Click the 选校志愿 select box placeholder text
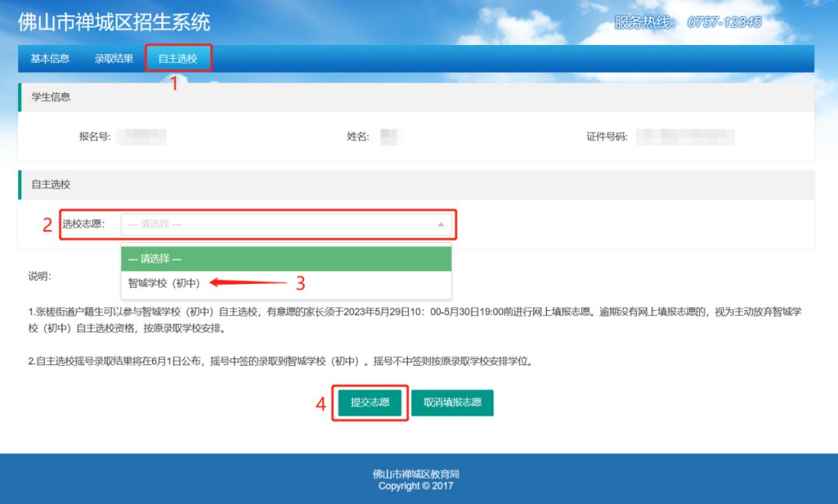The height and width of the screenshot is (504, 838). [x=155, y=225]
